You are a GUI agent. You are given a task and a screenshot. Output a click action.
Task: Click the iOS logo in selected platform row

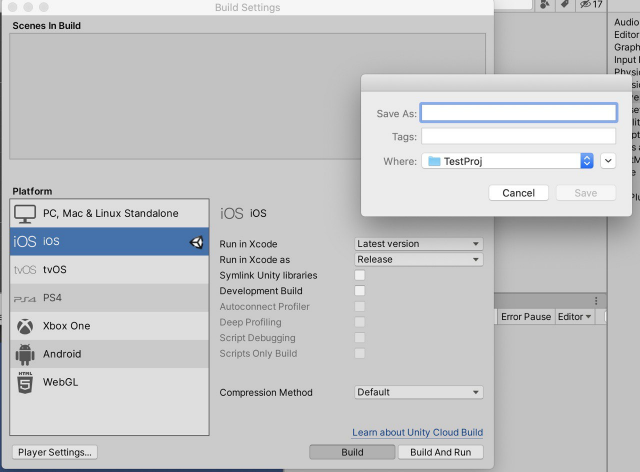tap(25, 242)
